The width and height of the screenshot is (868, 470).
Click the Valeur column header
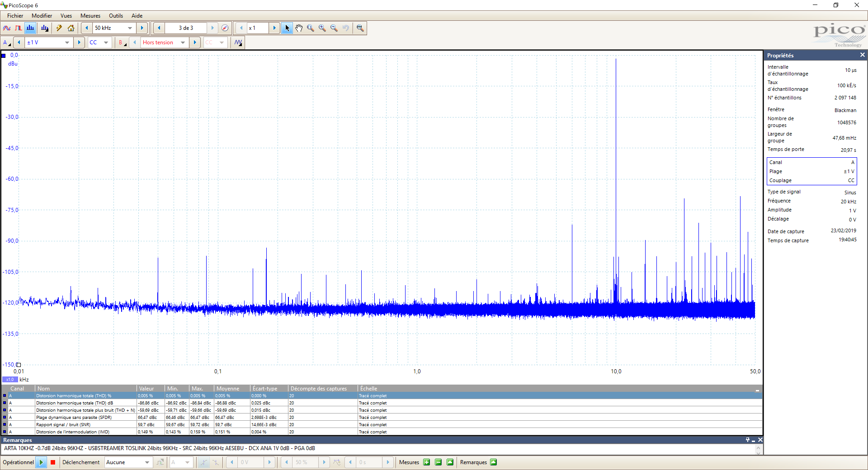pyautogui.click(x=151, y=389)
